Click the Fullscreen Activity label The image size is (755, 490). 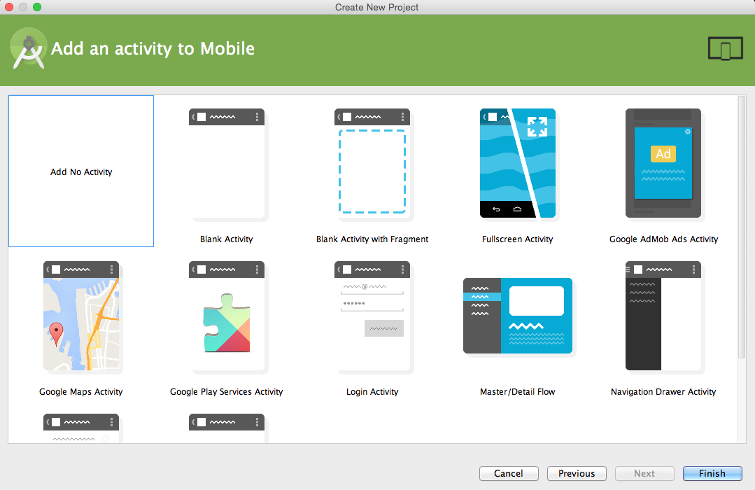(x=518, y=239)
